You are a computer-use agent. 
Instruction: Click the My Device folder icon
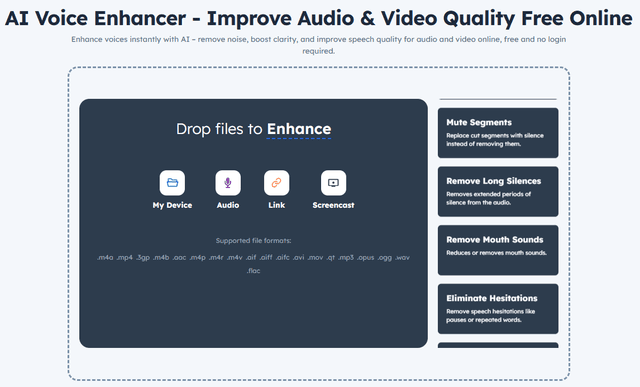[x=172, y=182]
